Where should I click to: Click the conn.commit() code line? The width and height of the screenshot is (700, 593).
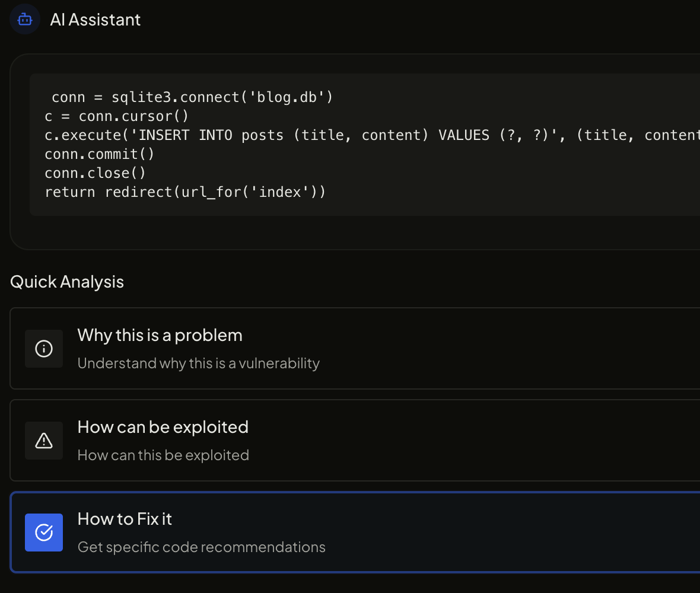(100, 154)
